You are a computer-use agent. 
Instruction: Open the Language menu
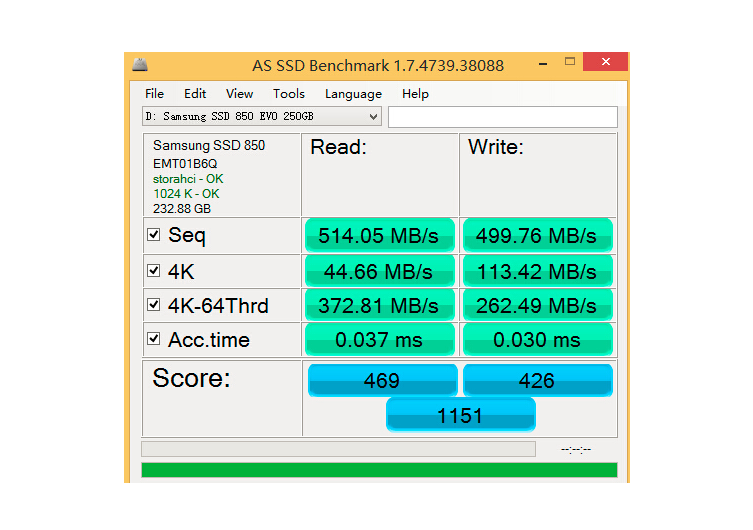pyautogui.click(x=353, y=93)
